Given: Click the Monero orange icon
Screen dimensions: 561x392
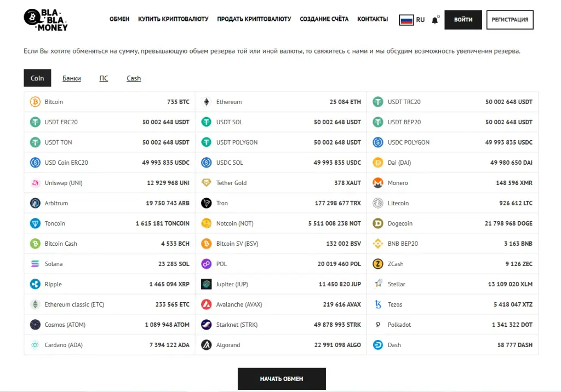Looking at the screenshot, I should pyautogui.click(x=378, y=183).
